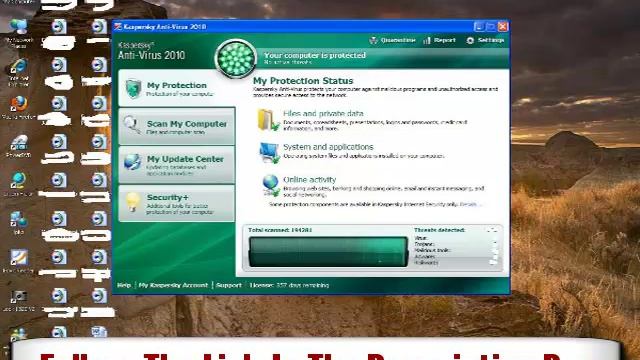Open Help in the bottom bar
640x360 pixels.
click(x=124, y=285)
